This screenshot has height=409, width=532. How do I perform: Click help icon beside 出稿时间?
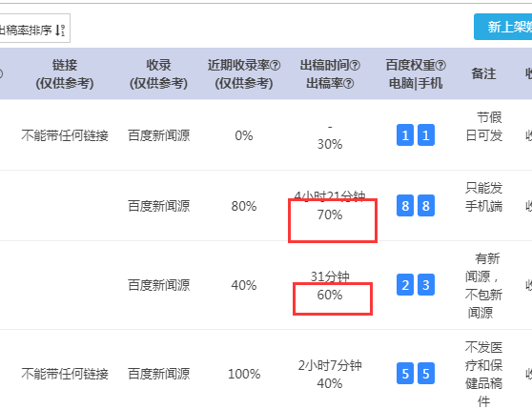click(355, 66)
